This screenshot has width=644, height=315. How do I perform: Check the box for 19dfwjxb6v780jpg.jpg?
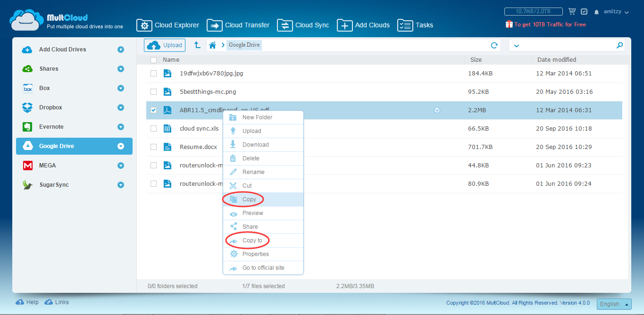153,74
